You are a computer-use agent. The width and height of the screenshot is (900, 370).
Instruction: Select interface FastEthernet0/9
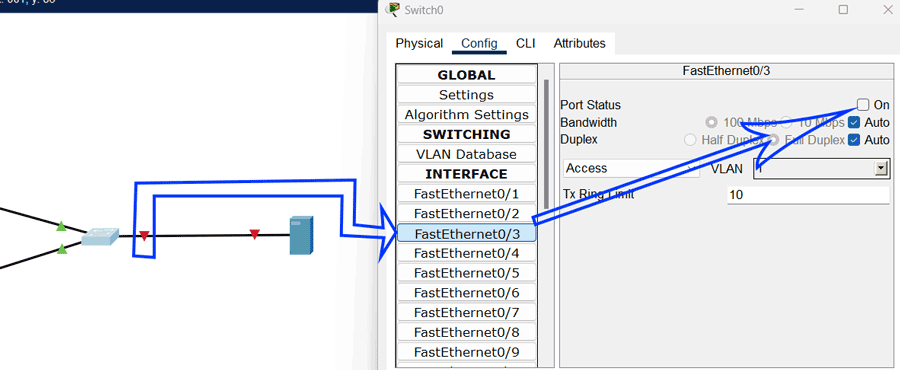coord(466,352)
